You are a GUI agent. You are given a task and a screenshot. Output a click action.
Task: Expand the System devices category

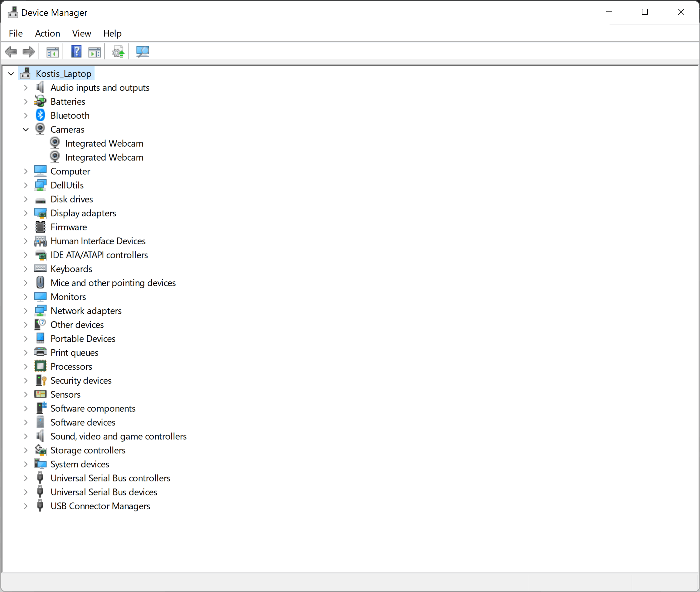(26, 464)
